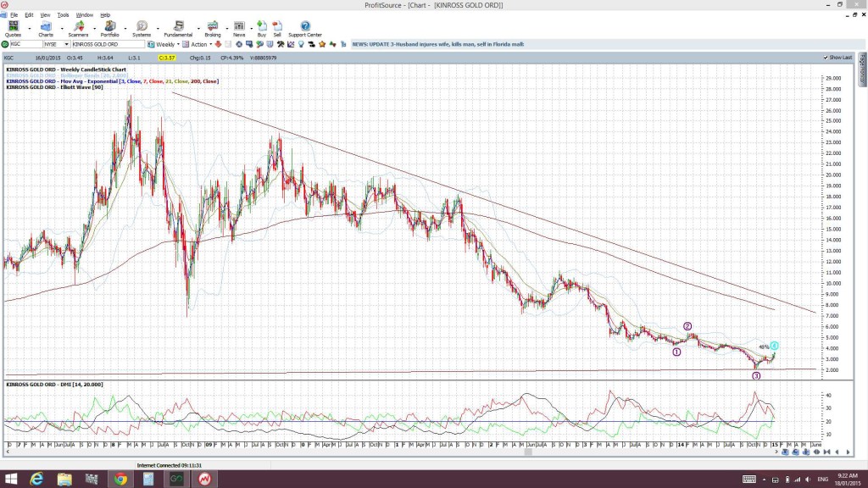
Task: Click the shield icon in chart toolbar
Action: (270, 44)
